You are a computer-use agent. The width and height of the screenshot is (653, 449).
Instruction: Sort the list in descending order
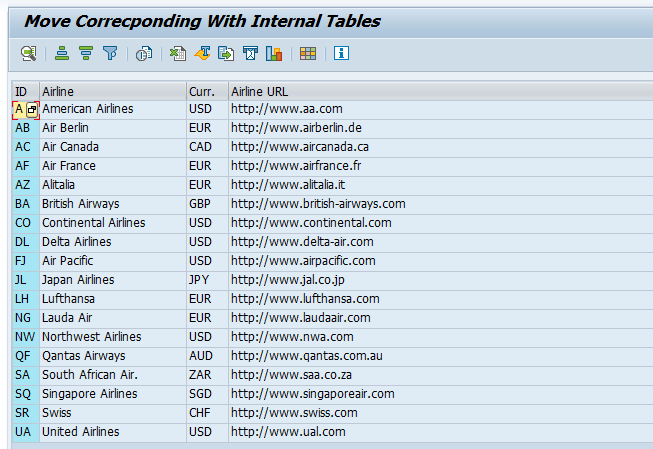click(86, 53)
